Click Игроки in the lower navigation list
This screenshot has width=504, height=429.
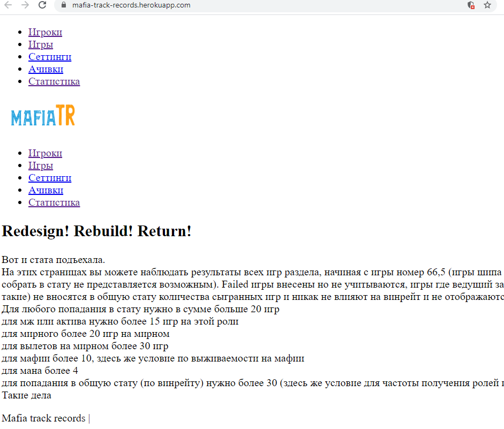[x=45, y=153]
